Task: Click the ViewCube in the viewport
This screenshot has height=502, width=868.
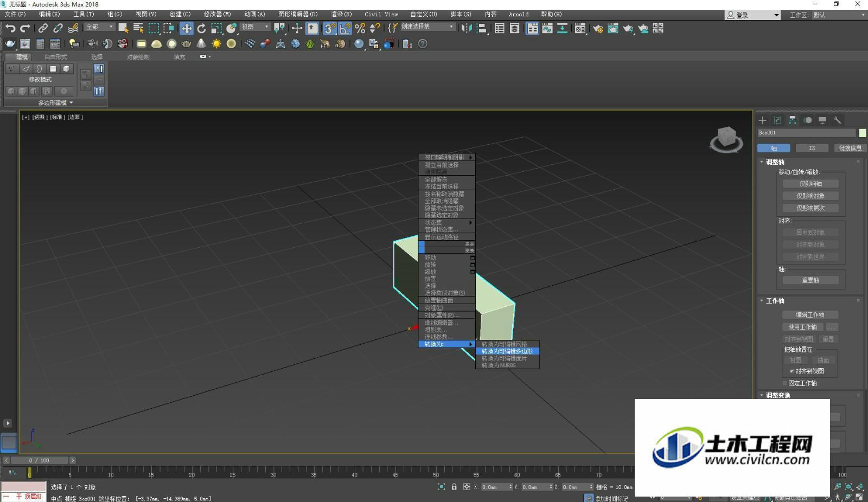Action: coord(726,139)
